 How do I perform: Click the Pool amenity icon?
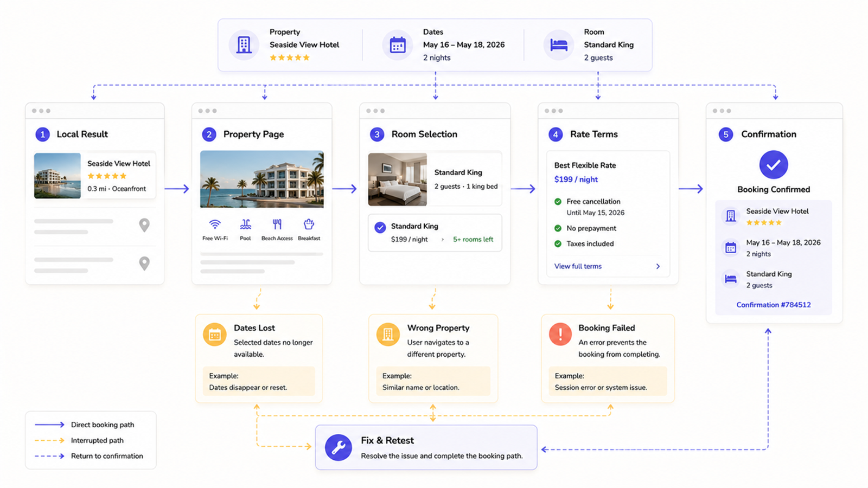coord(246,224)
